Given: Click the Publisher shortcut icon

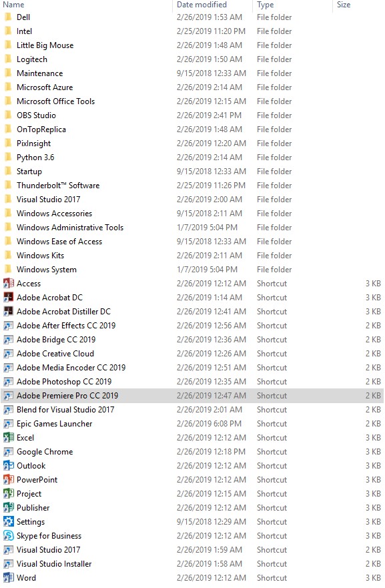Looking at the screenshot, I should [8, 508].
